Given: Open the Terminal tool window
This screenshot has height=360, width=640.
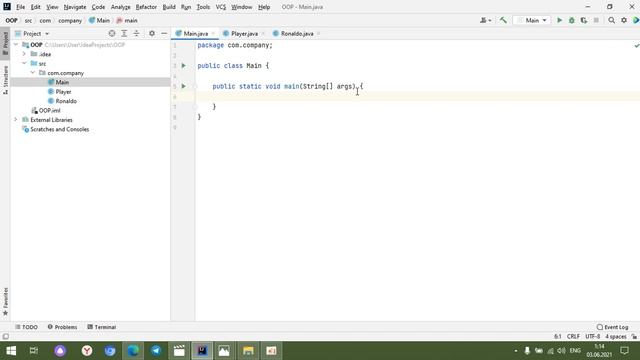Looking at the screenshot, I should pos(102,327).
